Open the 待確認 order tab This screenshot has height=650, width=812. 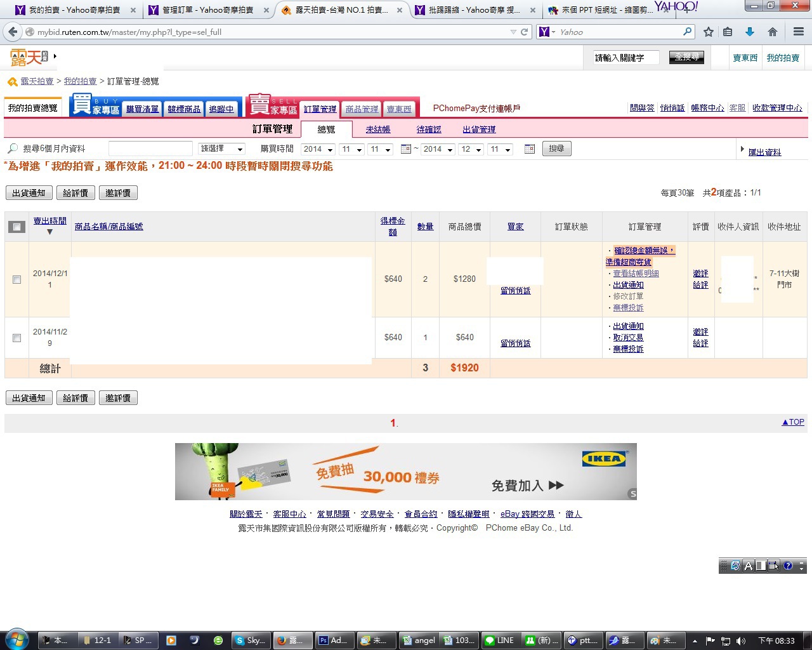429,129
